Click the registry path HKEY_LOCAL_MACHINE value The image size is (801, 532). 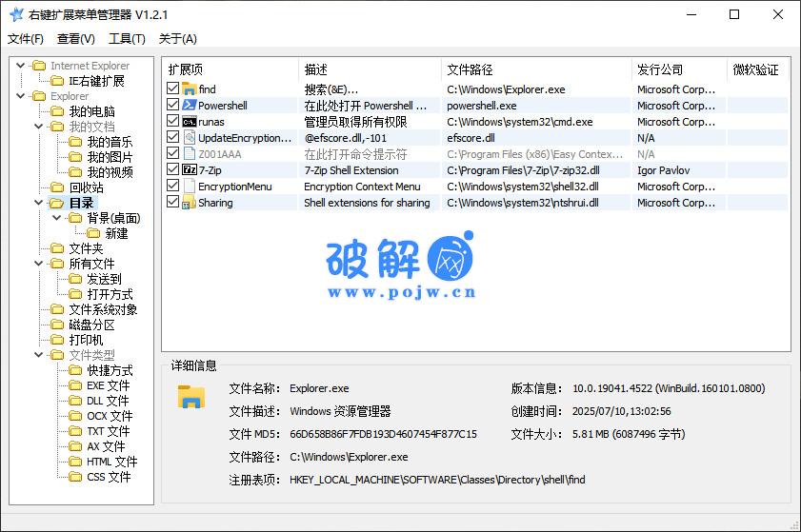pos(437,480)
